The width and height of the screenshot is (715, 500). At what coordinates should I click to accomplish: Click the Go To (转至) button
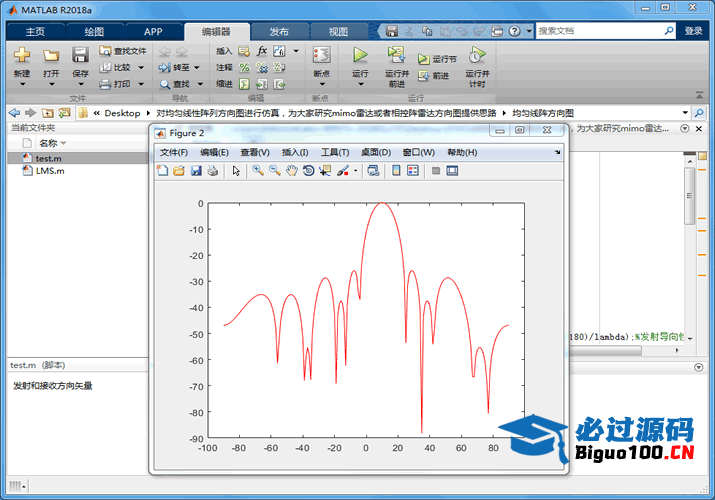tap(175, 67)
